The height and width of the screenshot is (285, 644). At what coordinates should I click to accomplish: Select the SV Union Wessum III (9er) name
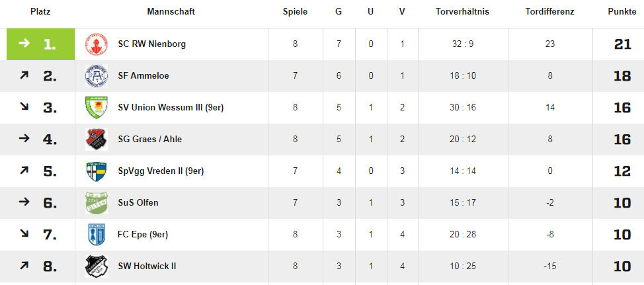(x=171, y=108)
